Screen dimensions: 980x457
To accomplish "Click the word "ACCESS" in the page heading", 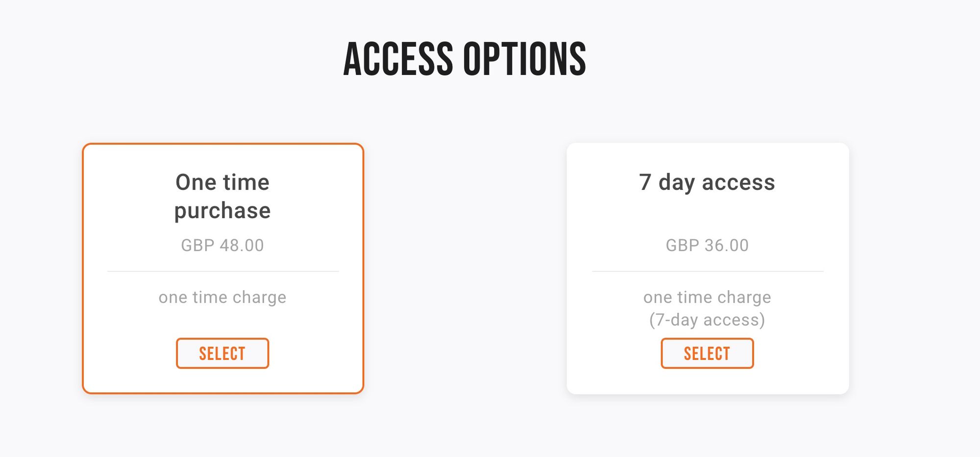I will coord(398,59).
